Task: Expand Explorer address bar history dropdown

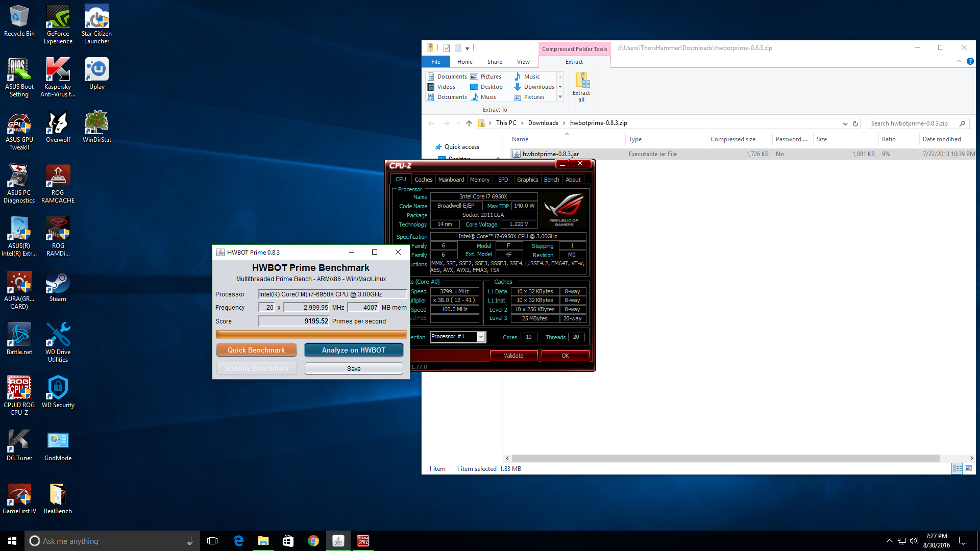Action: (x=845, y=123)
